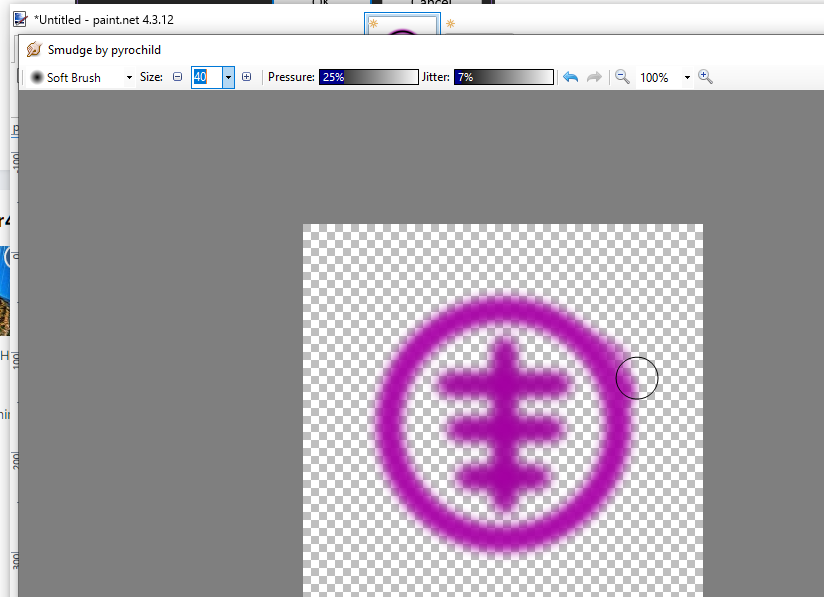This screenshot has width=824, height=597.
Task: Click the Smudge by pyrochild title text
Action: tap(104, 50)
